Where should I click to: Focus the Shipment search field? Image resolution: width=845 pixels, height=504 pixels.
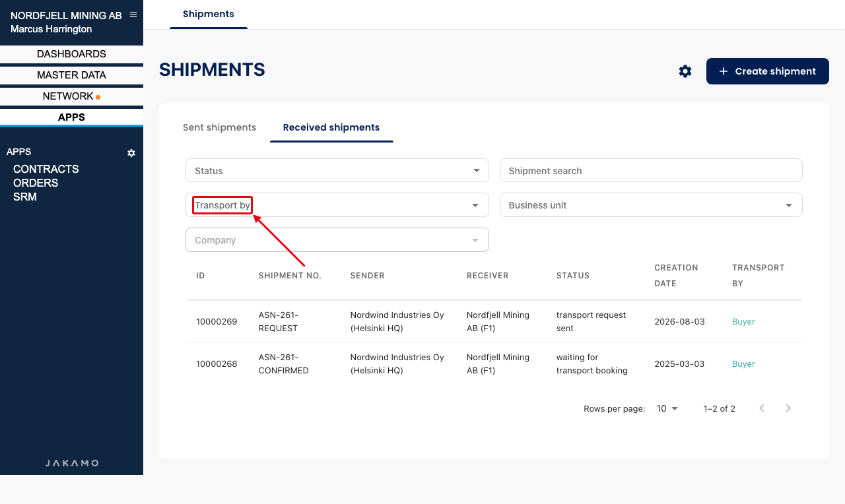click(651, 170)
